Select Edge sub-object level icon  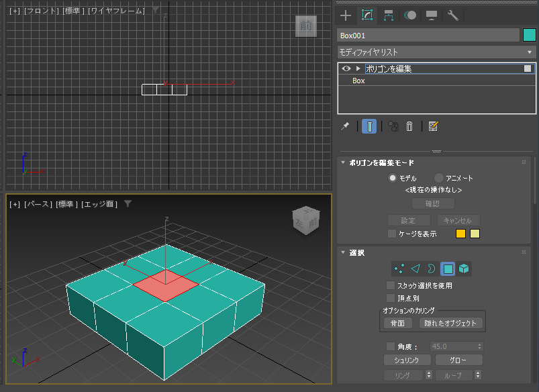(415, 268)
